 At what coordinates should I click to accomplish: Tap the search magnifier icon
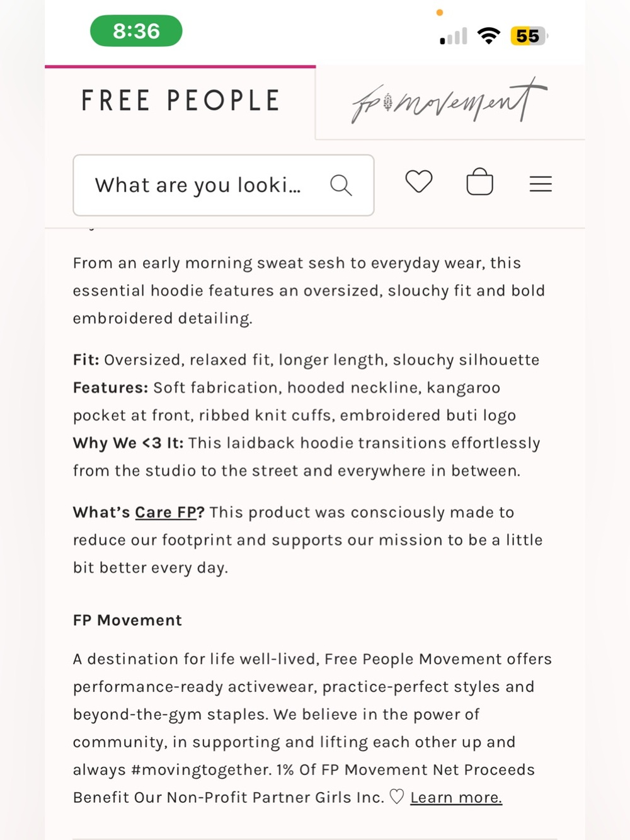click(341, 185)
